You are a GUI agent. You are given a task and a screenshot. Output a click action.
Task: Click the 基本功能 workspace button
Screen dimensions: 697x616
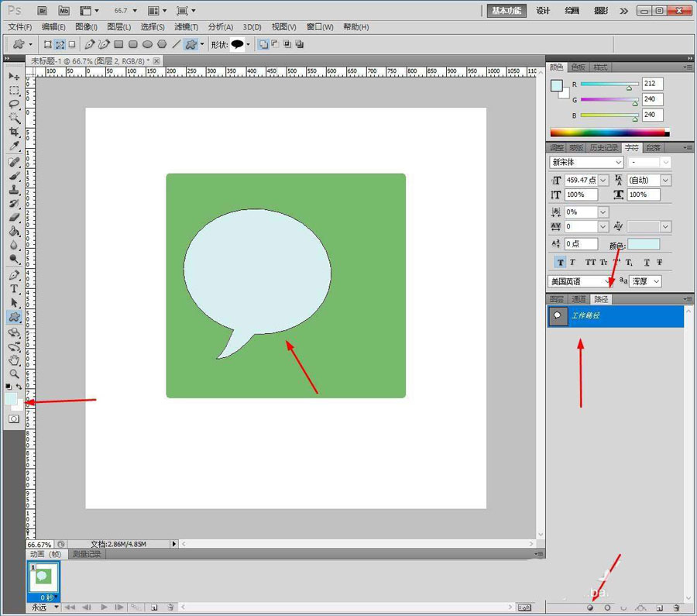pyautogui.click(x=506, y=11)
